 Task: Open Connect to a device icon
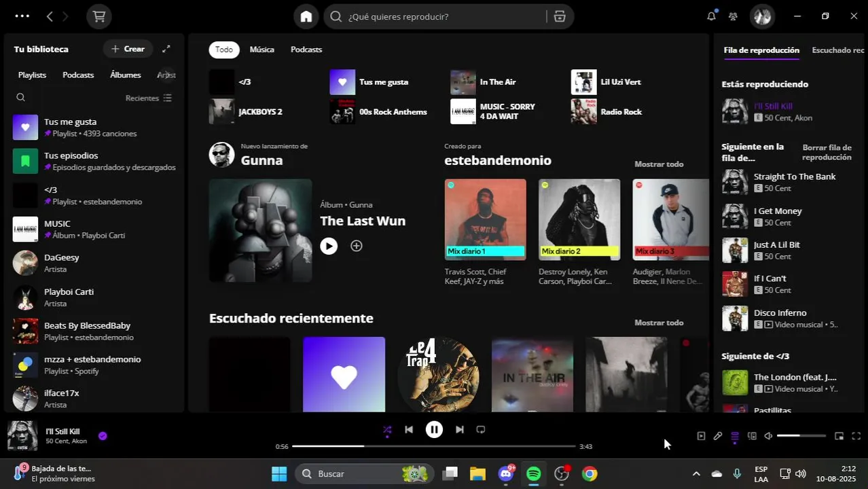[x=752, y=436]
